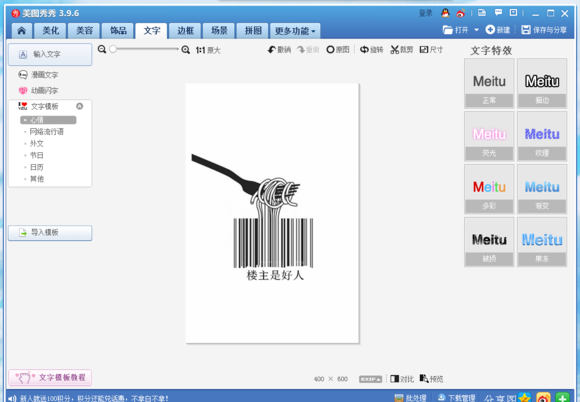Apply the 正常 normal Meitu text effect
This screenshot has width=580, height=402.
tap(489, 83)
